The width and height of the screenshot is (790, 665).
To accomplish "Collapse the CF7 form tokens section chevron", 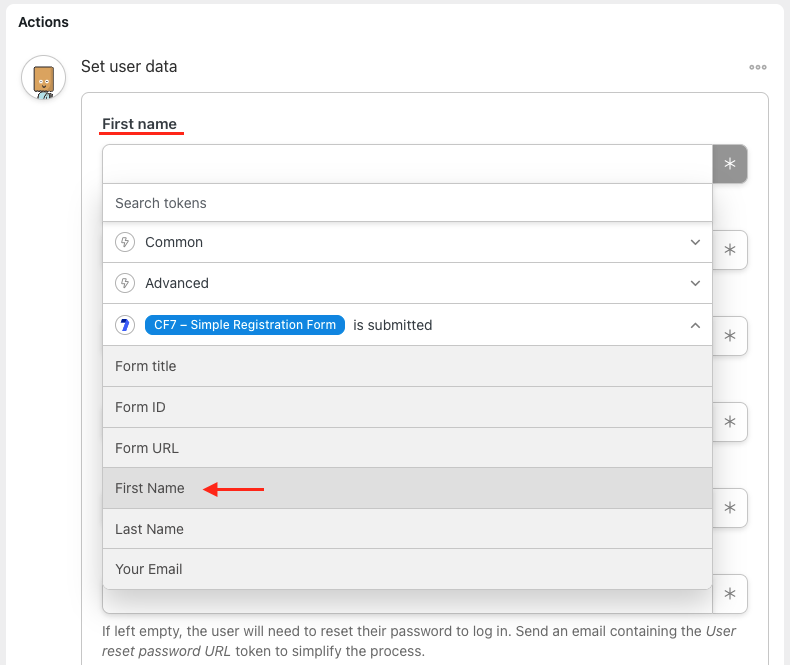I will click(695, 325).
